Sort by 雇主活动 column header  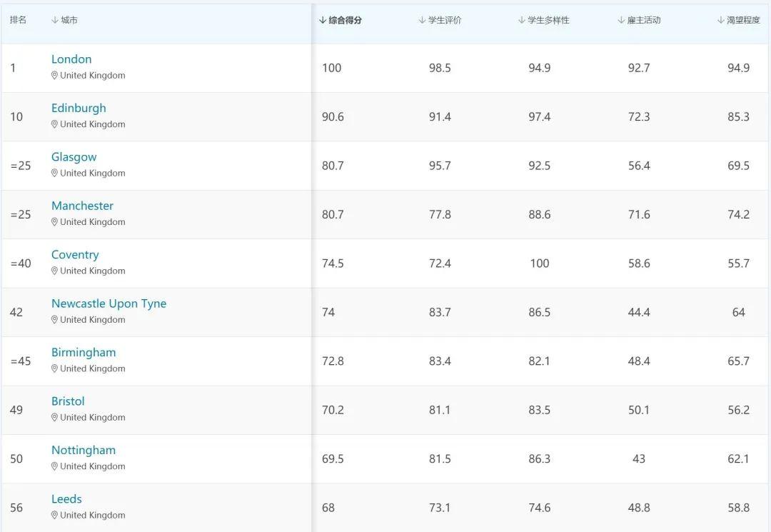[x=640, y=21]
